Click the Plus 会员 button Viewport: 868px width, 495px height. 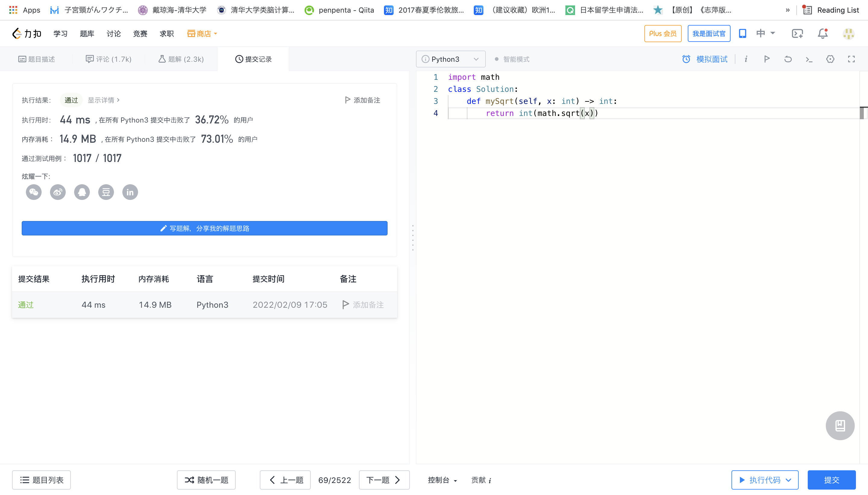tap(662, 34)
